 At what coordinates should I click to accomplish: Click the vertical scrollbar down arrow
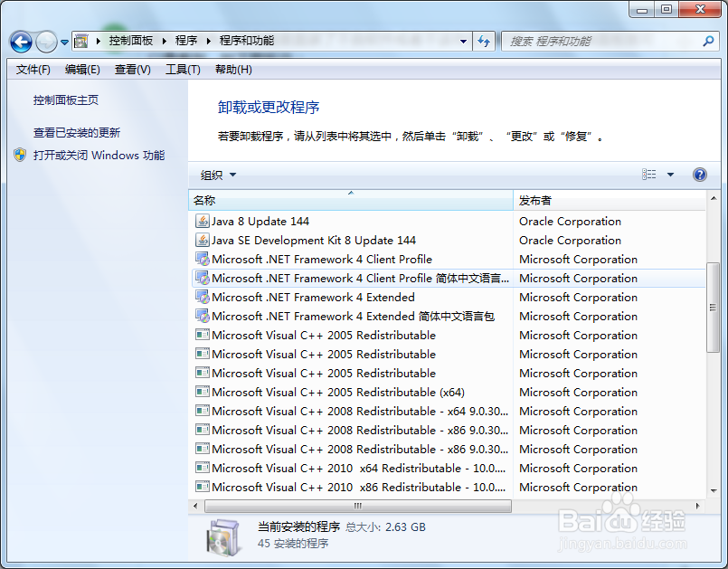pos(714,490)
